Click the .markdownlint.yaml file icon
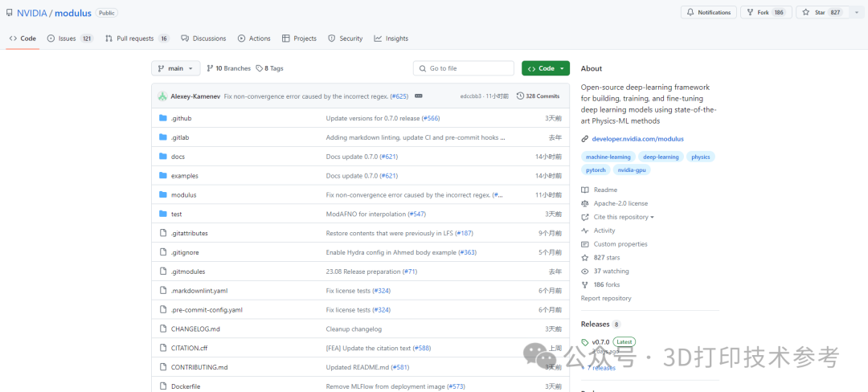 coord(162,290)
